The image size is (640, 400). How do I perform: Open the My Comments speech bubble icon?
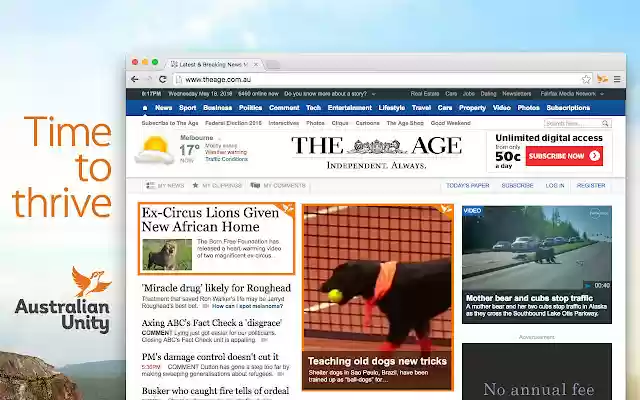[x=255, y=185]
